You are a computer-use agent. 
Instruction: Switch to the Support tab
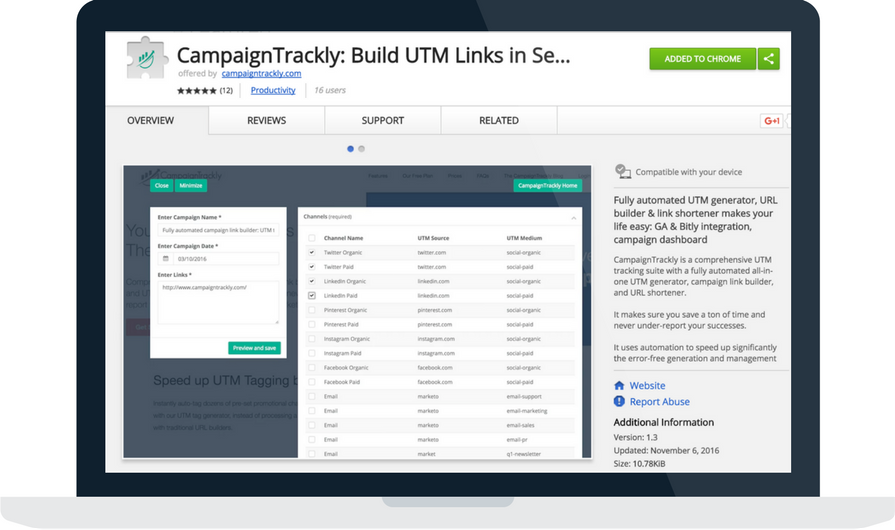[x=382, y=120]
